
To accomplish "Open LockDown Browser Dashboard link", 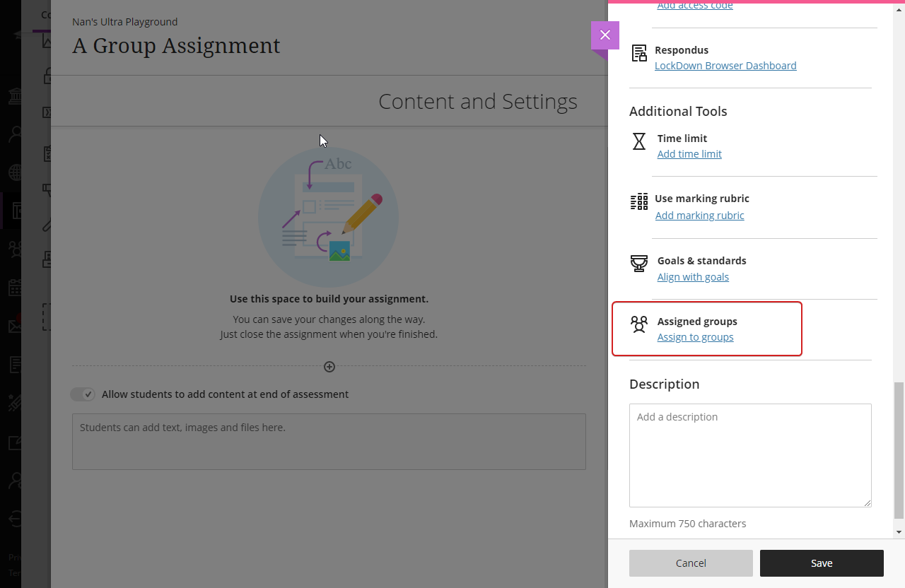I will pyautogui.click(x=725, y=66).
